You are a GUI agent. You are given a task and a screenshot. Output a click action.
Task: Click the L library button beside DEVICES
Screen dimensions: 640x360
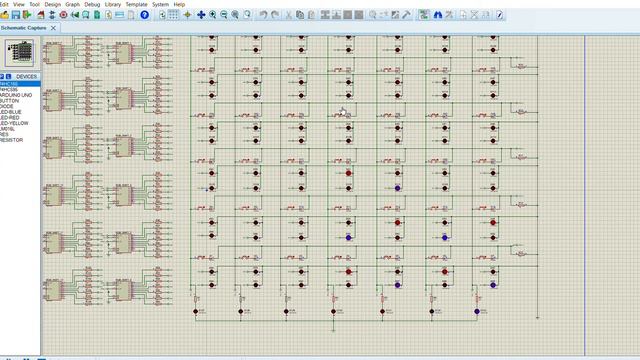8,76
